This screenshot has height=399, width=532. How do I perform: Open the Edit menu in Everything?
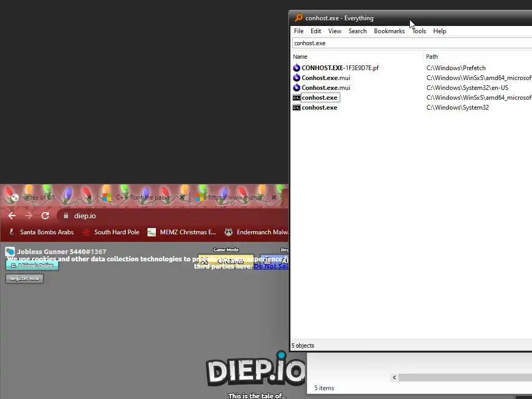pos(315,31)
